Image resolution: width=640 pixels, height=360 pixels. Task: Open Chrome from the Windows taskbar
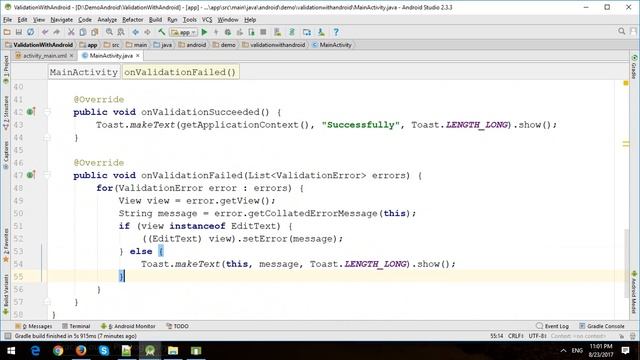point(58,351)
